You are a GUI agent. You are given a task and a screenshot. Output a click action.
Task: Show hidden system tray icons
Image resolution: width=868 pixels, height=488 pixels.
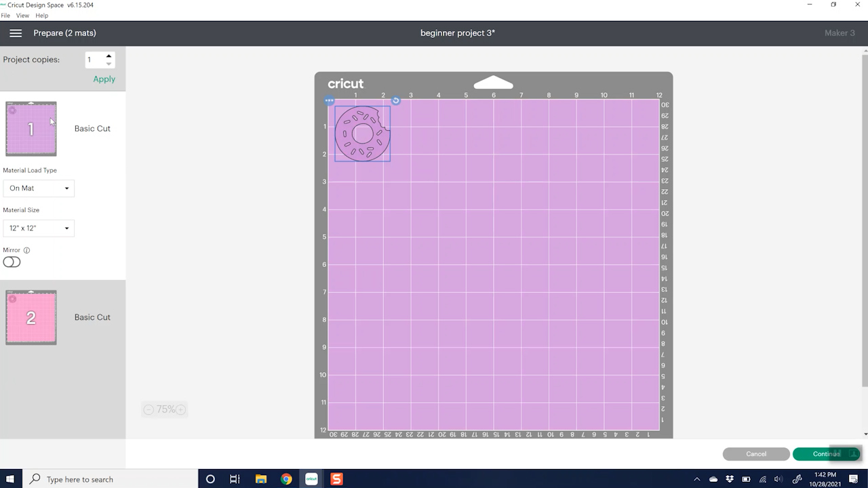click(x=697, y=479)
